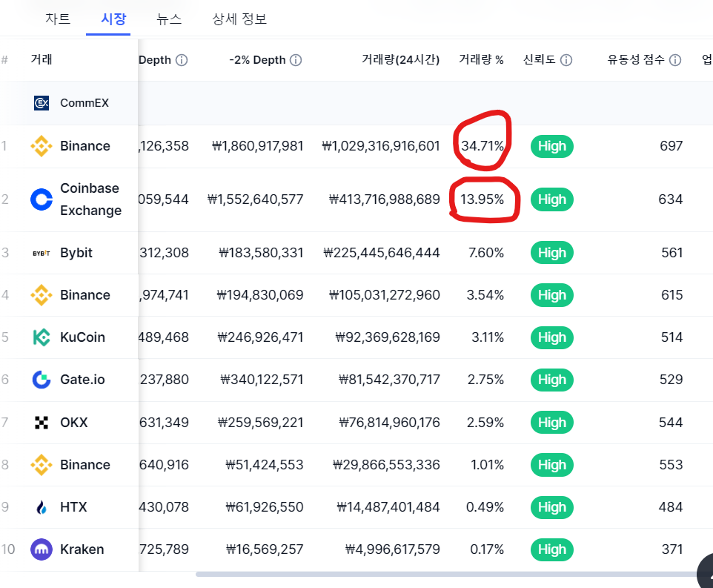This screenshot has height=588, width=713.
Task: Click the CommEX logo icon
Action: point(42,103)
